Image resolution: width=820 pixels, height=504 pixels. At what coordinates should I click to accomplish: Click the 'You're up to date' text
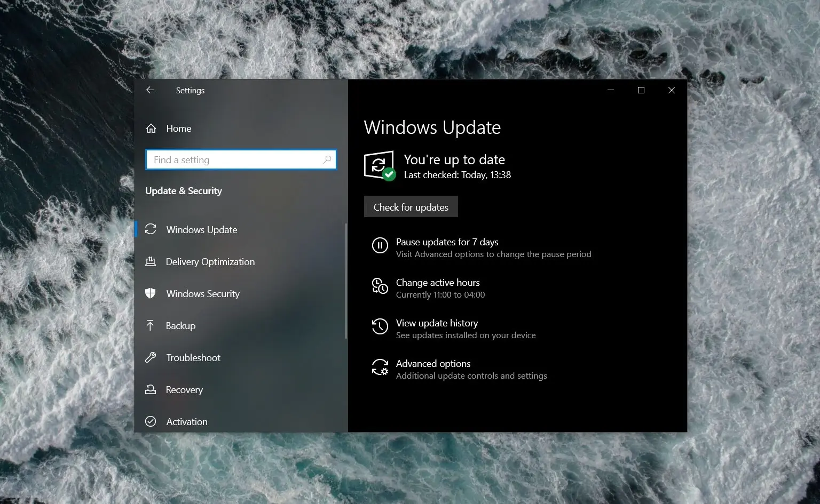click(x=454, y=159)
